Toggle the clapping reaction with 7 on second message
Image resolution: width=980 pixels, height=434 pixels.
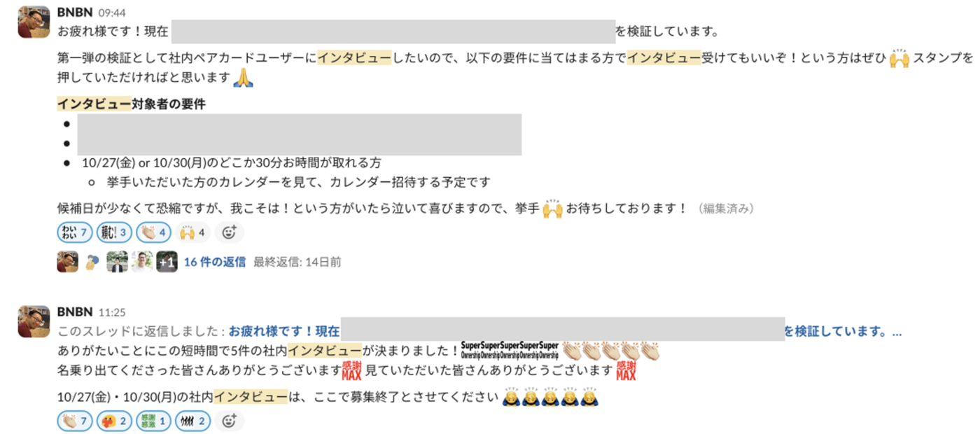point(74,421)
